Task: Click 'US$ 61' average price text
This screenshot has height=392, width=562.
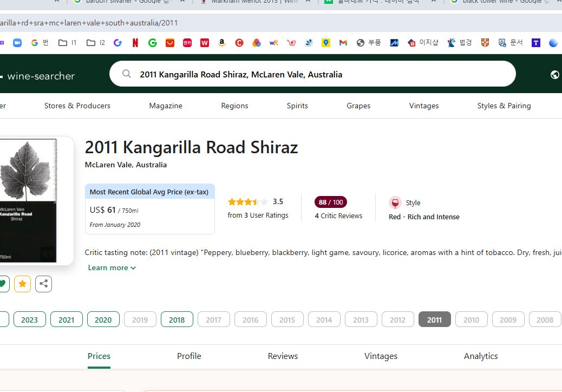Action: (102, 210)
